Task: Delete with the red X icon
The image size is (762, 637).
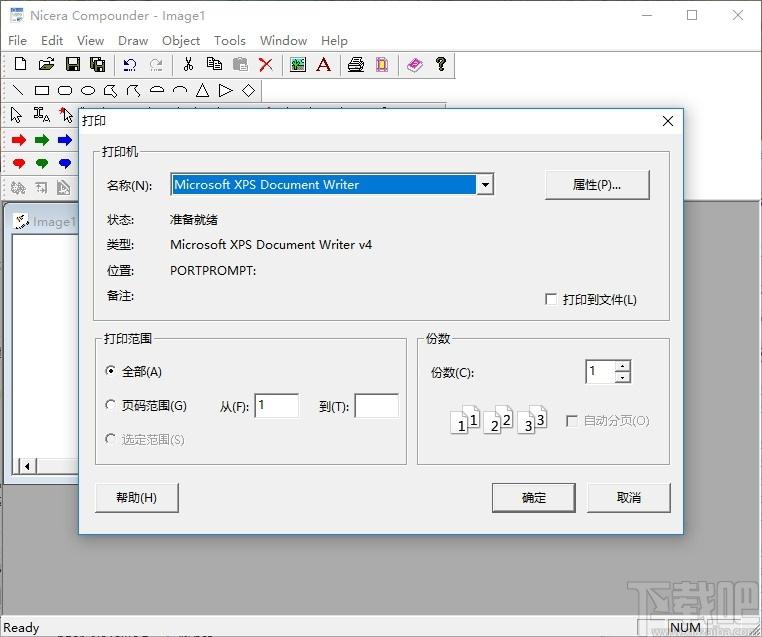Action: (266, 64)
